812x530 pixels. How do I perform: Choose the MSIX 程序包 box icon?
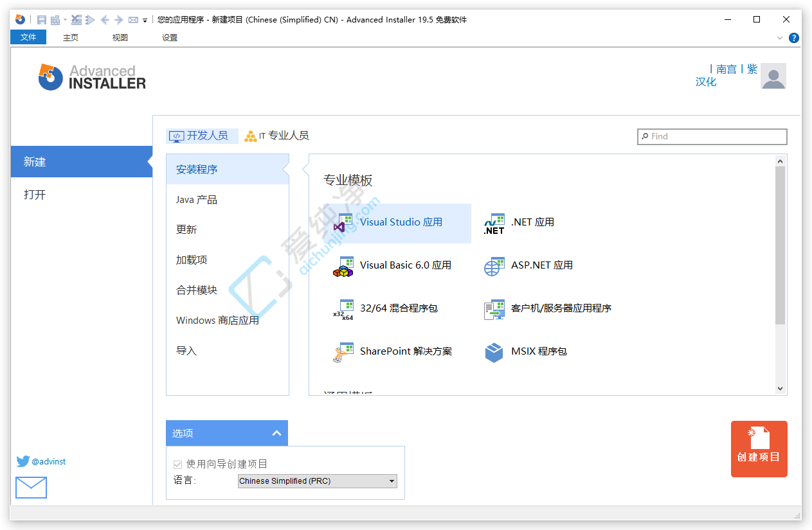click(x=494, y=352)
